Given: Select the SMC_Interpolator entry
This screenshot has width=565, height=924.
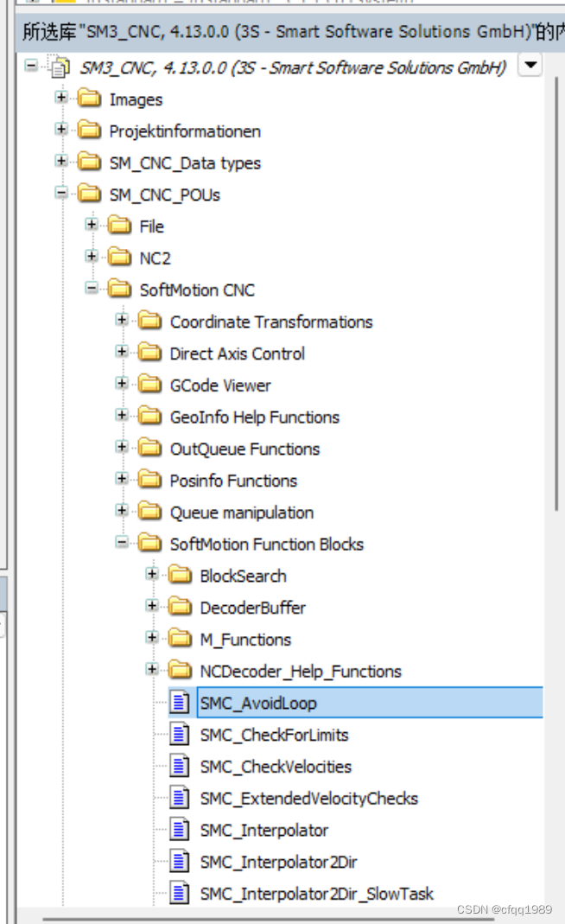Looking at the screenshot, I should point(264,831).
